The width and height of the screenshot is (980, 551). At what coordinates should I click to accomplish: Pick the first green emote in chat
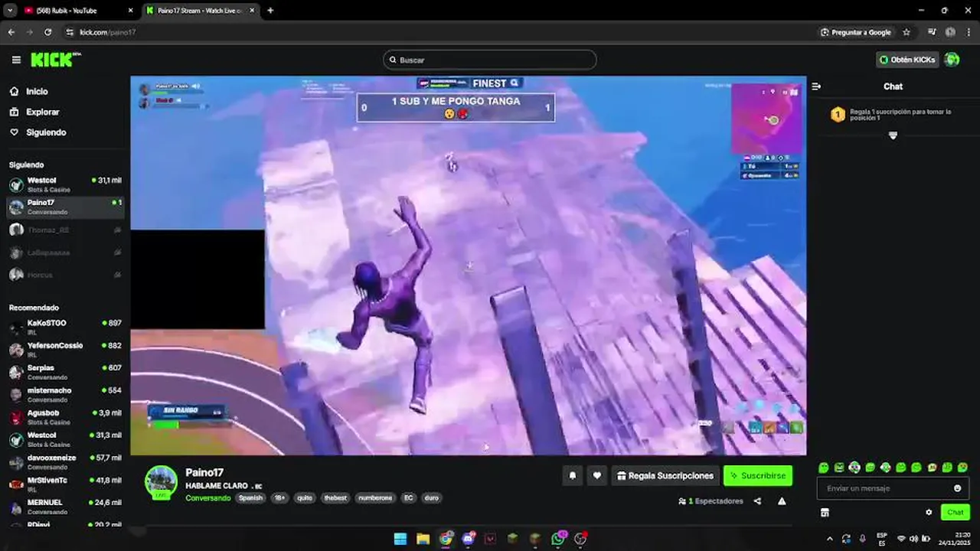coord(824,468)
